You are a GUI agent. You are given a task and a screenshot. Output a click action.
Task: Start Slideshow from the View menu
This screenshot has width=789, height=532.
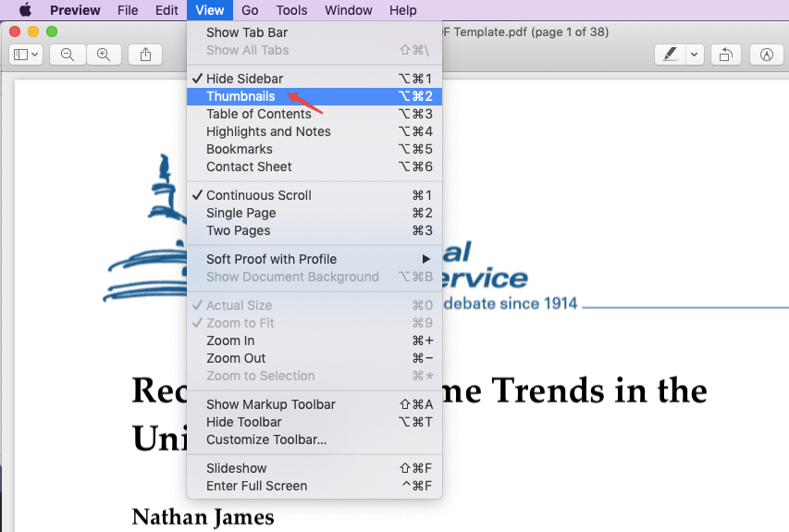(314, 468)
